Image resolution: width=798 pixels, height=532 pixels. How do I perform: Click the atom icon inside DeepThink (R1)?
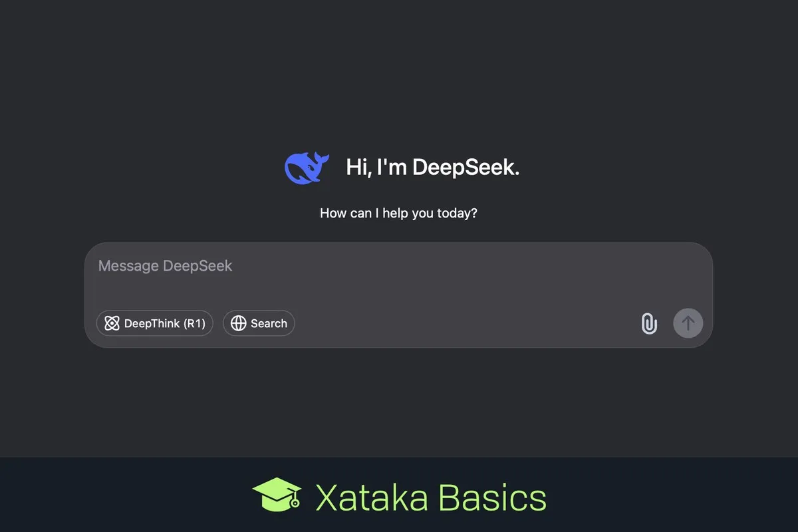[112, 323]
